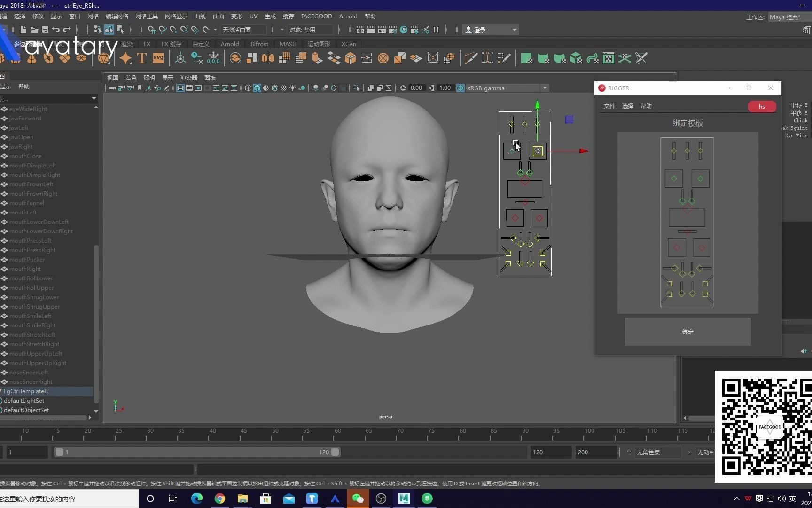Toggle Isolate Select in viewport toolbar
The height and width of the screenshot is (508, 812).
(x=357, y=88)
